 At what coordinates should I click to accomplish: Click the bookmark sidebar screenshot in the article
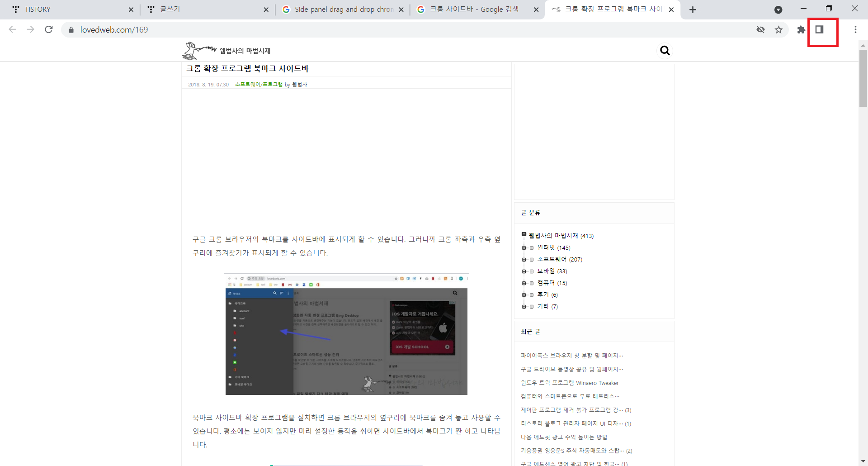point(346,335)
